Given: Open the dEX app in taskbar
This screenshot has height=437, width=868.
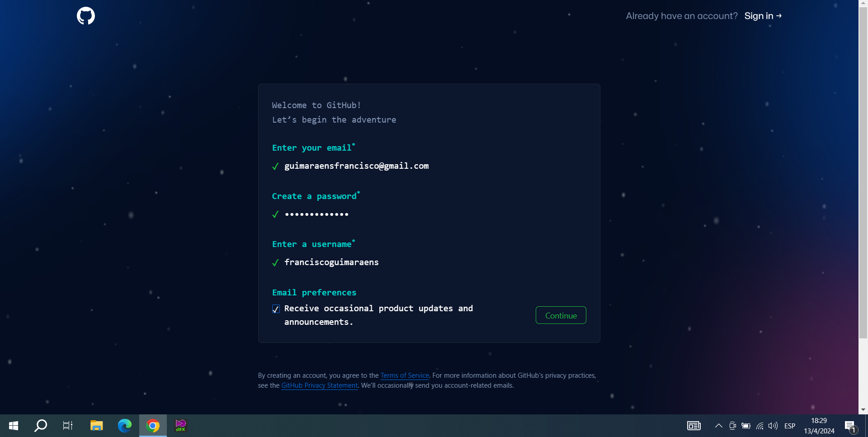Looking at the screenshot, I should pyautogui.click(x=181, y=426).
